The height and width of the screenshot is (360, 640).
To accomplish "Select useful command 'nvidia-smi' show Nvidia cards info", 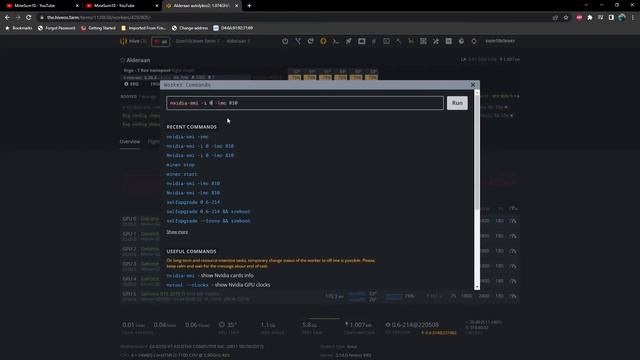I will [x=180, y=276].
